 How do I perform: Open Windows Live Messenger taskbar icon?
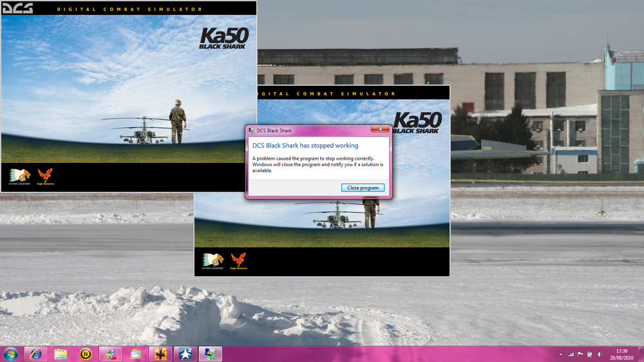click(x=111, y=354)
